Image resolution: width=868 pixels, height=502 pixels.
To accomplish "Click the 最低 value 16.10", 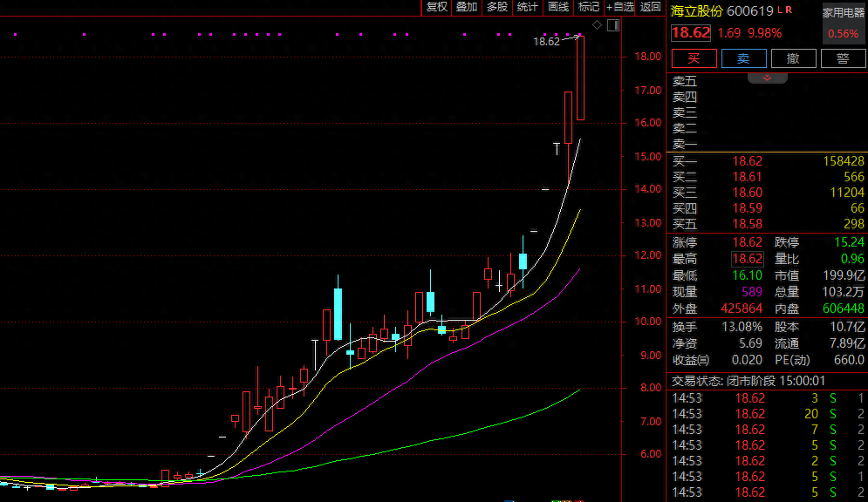I will point(748,275).
